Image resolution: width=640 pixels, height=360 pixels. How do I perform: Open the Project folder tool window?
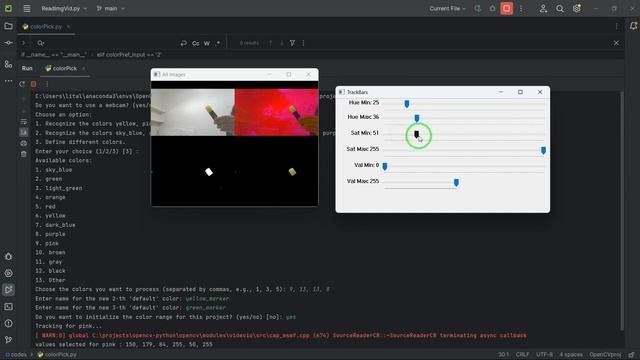coord(8,26)
